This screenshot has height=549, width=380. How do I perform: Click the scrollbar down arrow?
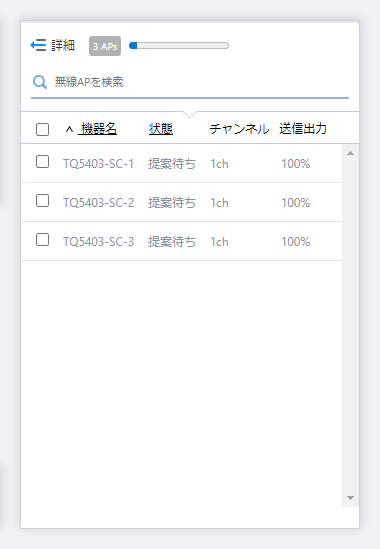tap(350, 498)
